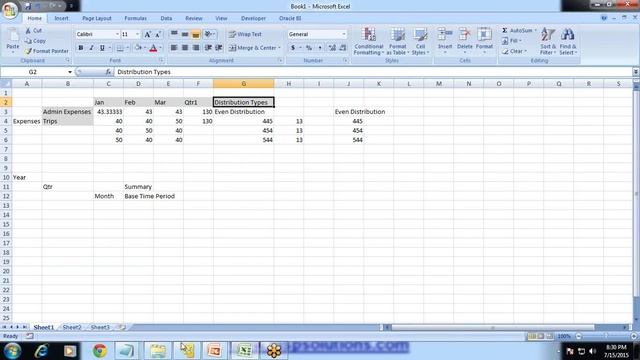Click Percent Style icon
This screenshot has width=640, height=360.
[x=309, y=48]
